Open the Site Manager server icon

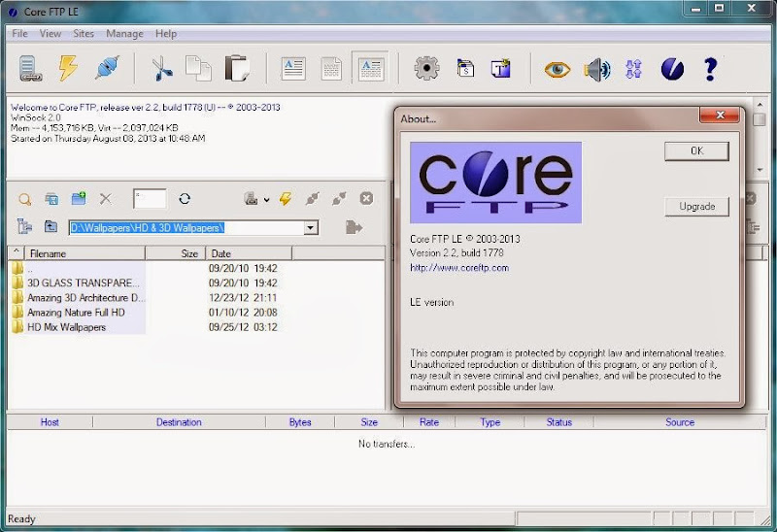click(x=30, y=68)
